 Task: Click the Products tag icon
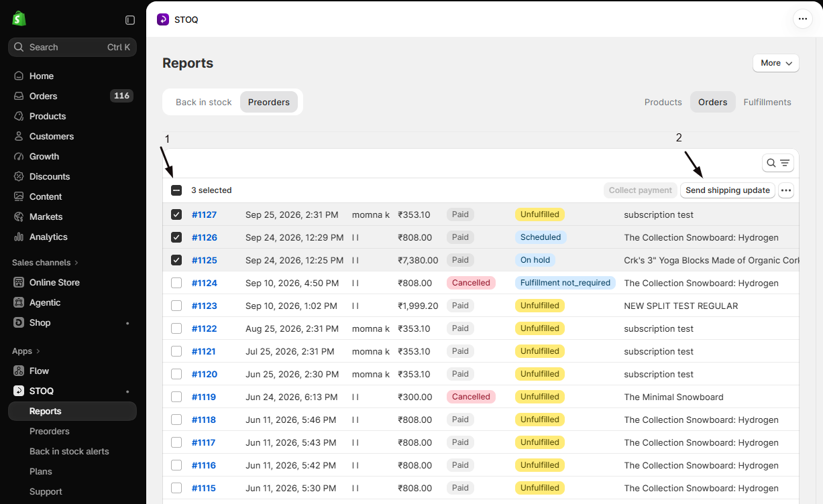tap(19, 116)
